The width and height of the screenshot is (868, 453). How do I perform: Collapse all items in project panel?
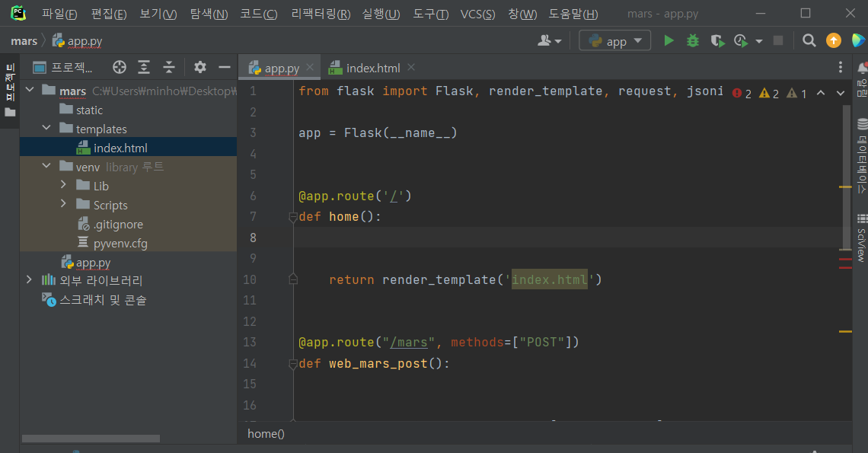pos(169,68)
